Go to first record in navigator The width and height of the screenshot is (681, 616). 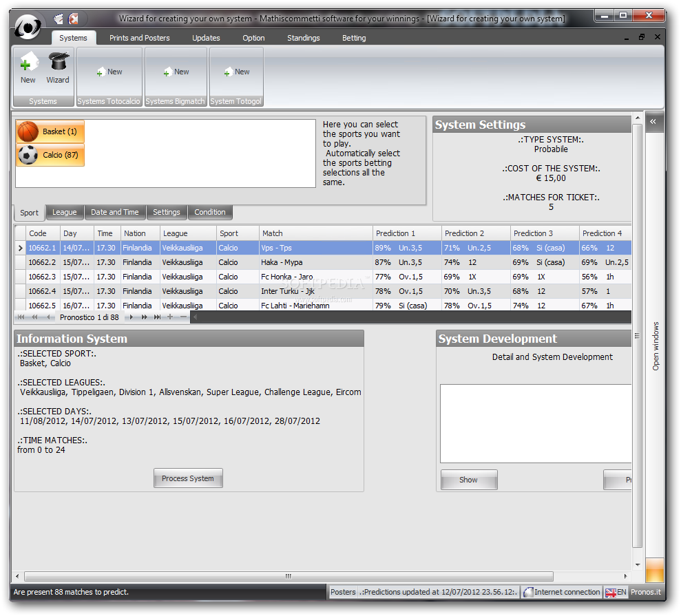point(21,317)
